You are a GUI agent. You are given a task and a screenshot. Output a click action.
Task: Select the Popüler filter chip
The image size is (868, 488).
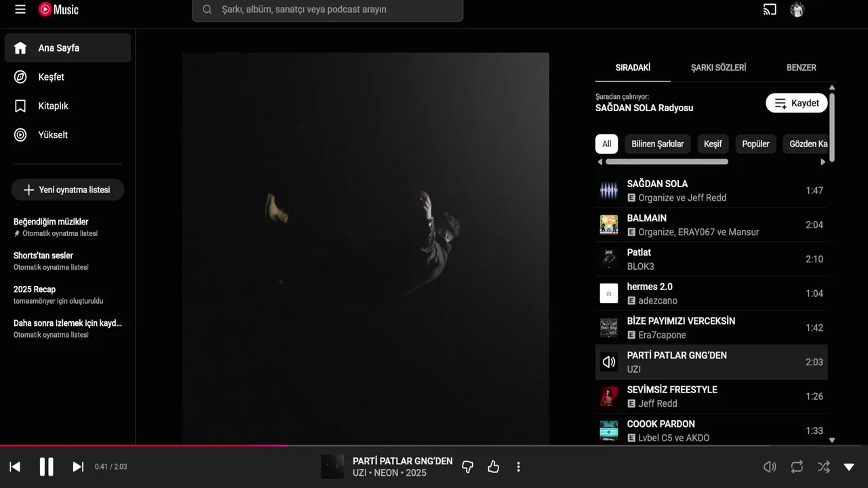pos(755,144)
